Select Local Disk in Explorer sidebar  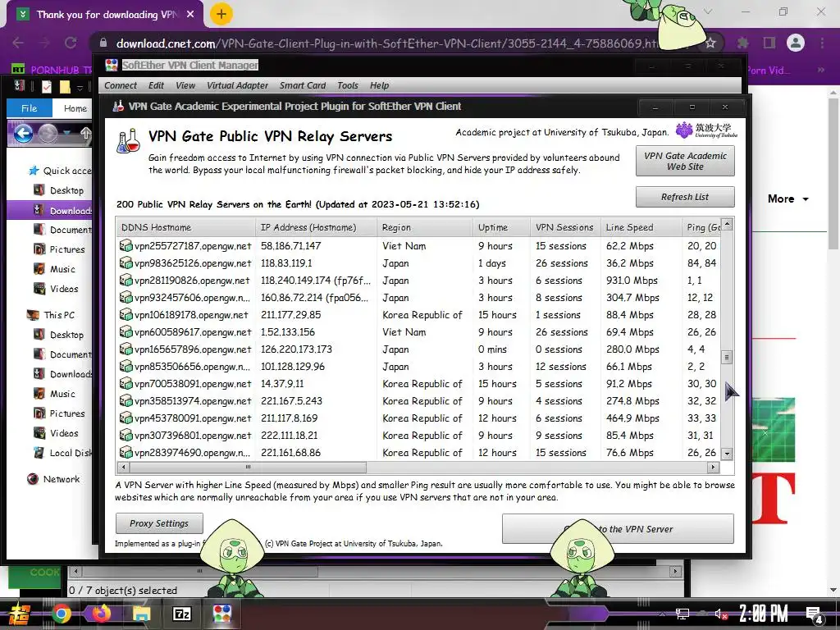pos(62,453)
